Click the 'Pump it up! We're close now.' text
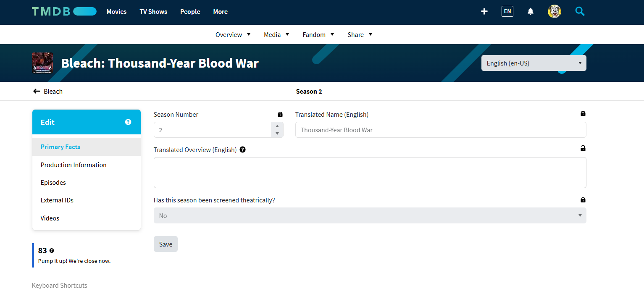644x299 pixels. pos(74,261)
